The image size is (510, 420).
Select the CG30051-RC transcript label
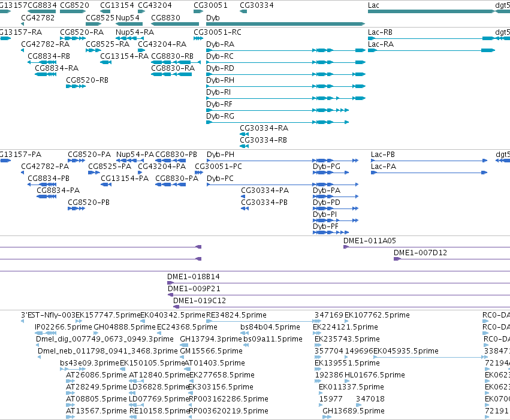(218, 32)
